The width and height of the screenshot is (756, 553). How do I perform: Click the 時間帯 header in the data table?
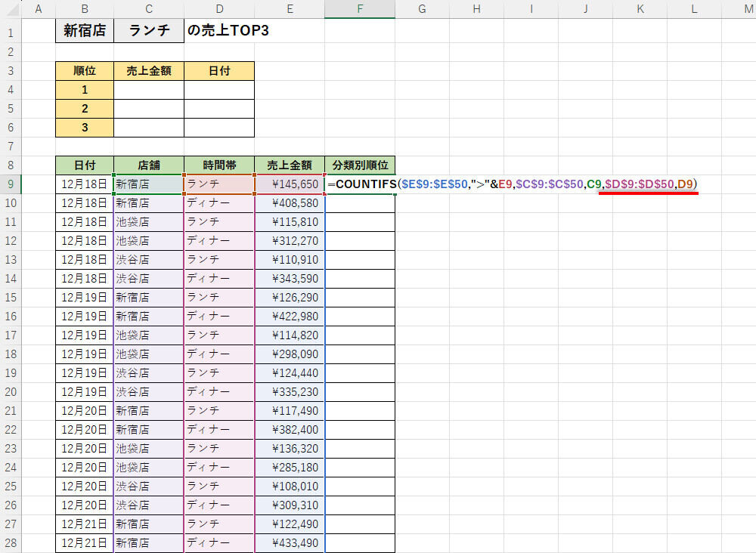(219, 165)
